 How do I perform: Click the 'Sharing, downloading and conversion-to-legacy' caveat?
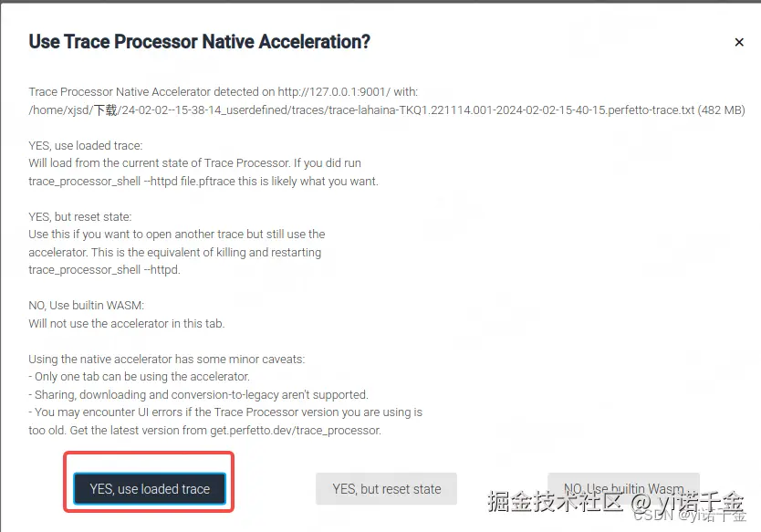(199, 394)
